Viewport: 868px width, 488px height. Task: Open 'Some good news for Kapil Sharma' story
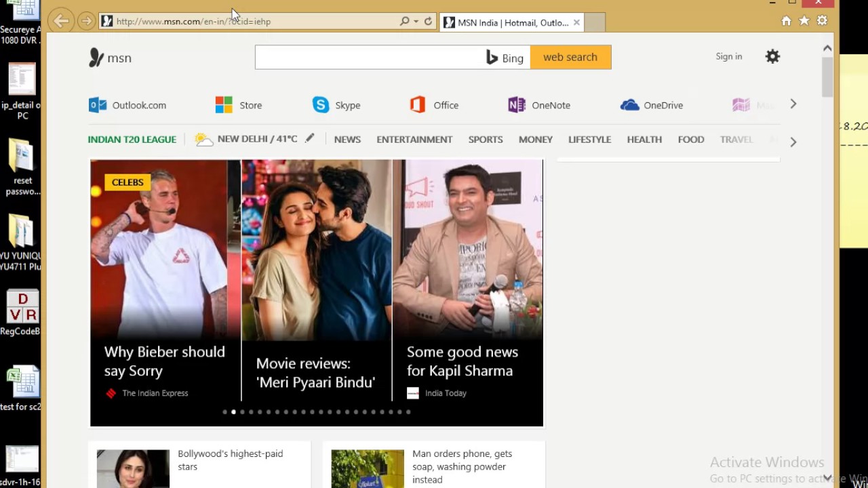[x=462, y=361]
